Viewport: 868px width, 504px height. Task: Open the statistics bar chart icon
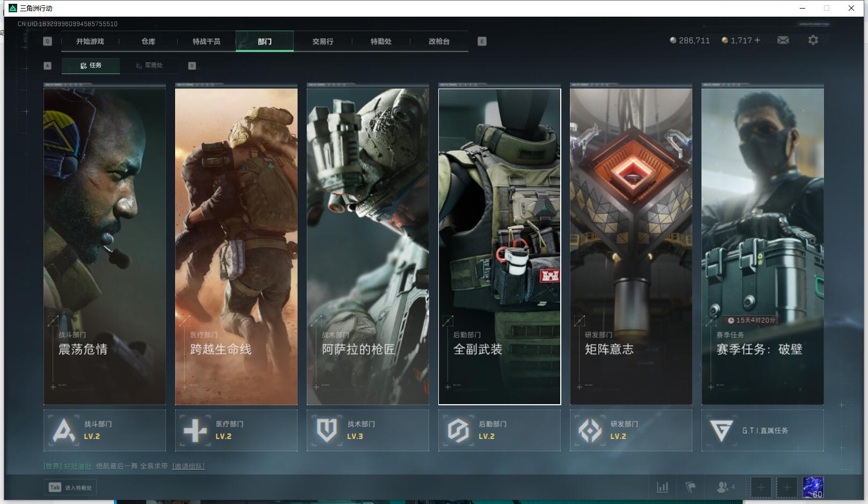663,487
